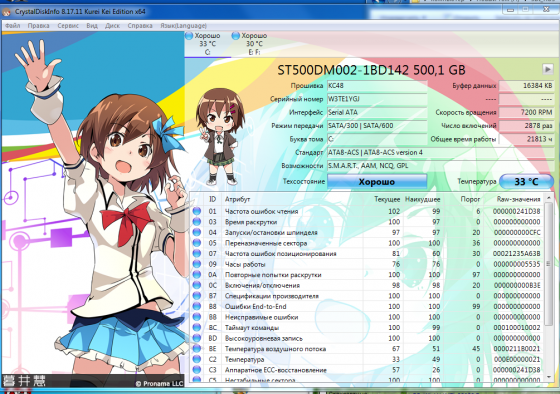560x394 pixels.
Task: Click the 33 °C temperature button
Action: pos(526,181)
